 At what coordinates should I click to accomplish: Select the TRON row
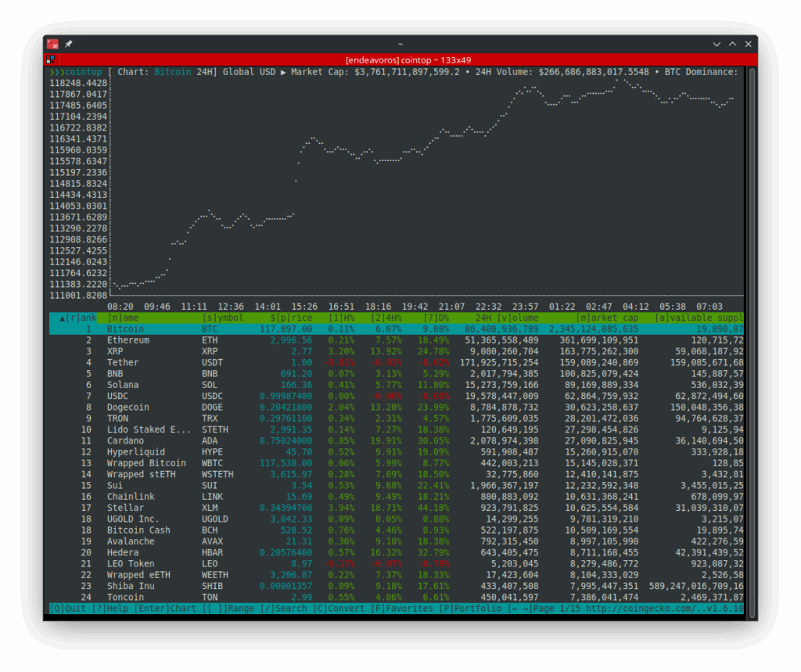[397, 419]
